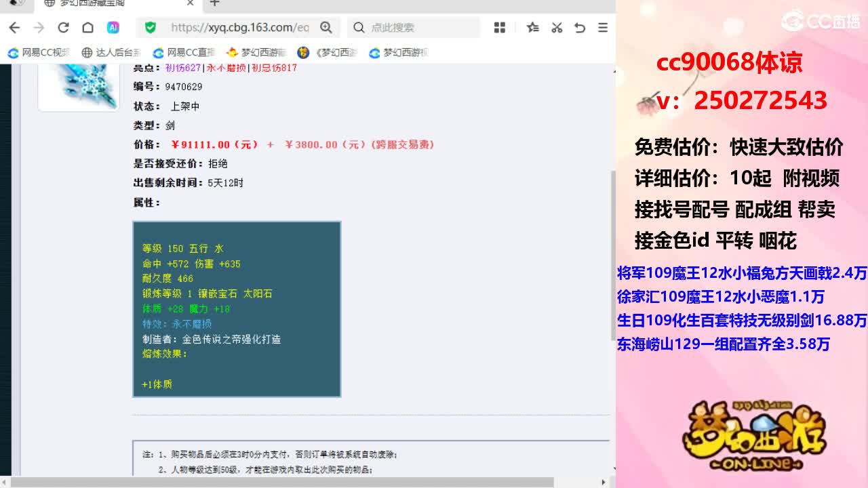
Task: Click the undo closed tab icon
Action: [x=580, y=28]
